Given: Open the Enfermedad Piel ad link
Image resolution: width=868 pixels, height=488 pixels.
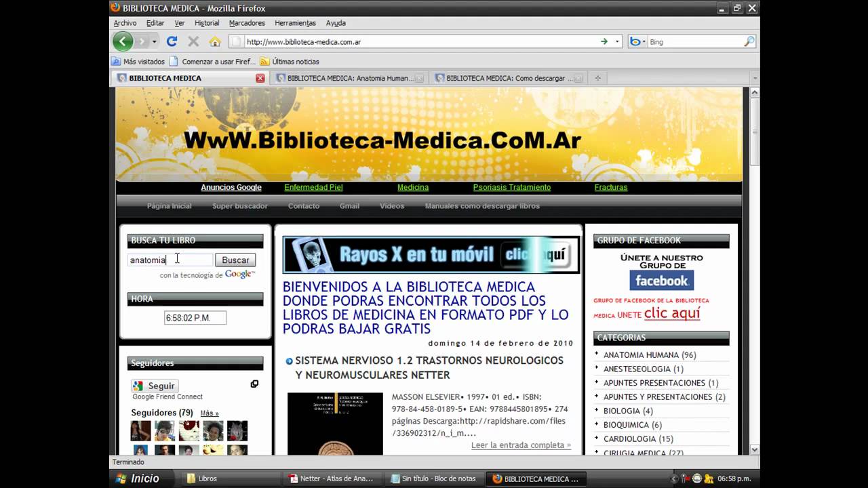Looking at the screenshot, I should 313,188.
